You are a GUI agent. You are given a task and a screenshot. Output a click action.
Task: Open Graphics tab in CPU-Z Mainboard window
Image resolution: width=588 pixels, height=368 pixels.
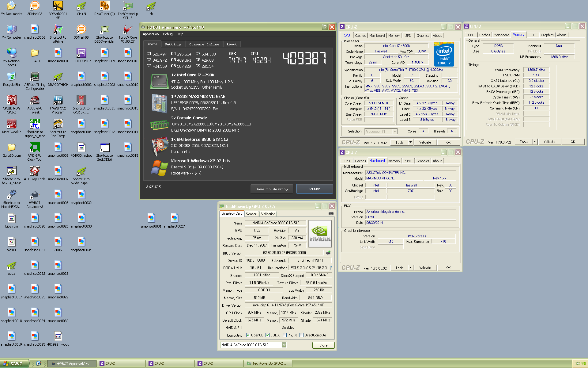tap(423, 161)
